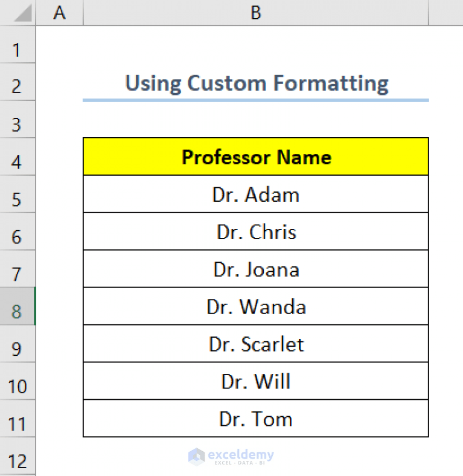The width and height of the screenshot is (463, 476).
Task: Select row 6 header
Action: coord(18,231)
